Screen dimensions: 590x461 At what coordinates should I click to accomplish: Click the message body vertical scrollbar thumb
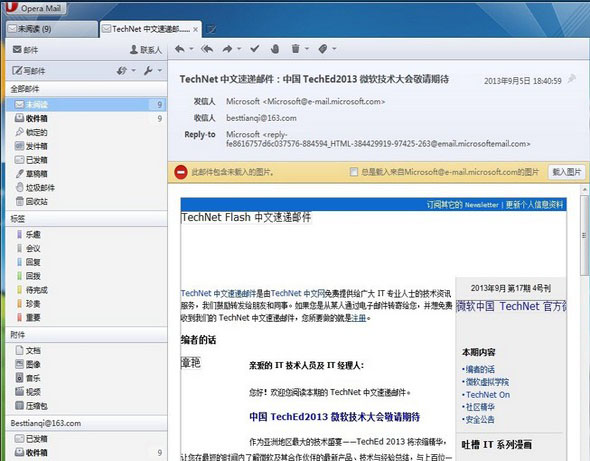[x=584, y=235]
